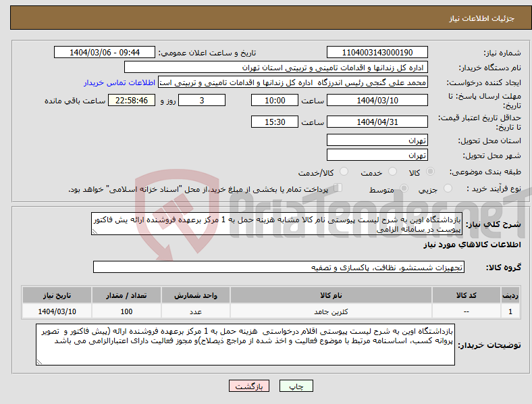
Task: Select the کالا/خدمت radio button
Action: pos(344,172)
